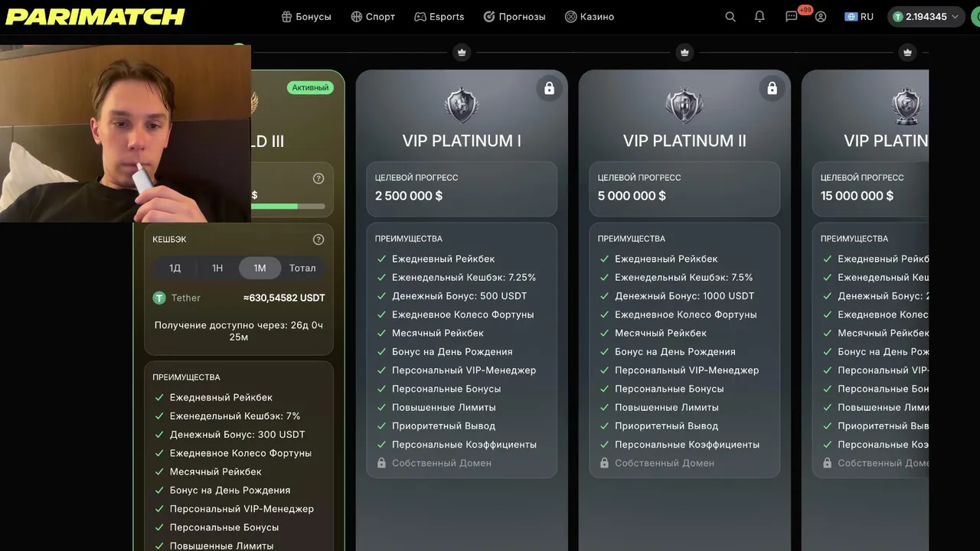Click Еженедельный Кешбэк: 7% in Gold III

coord(235,416)
